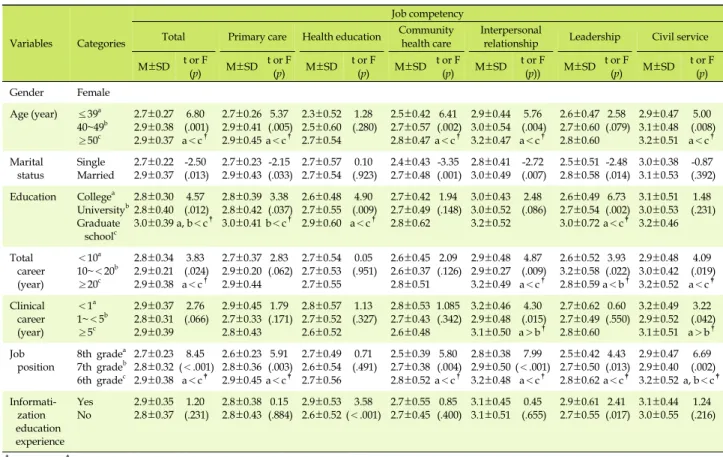Click the '1~<5' clinical career category
The width and height of the screenshot is (723, 457).
coord(92,319)
